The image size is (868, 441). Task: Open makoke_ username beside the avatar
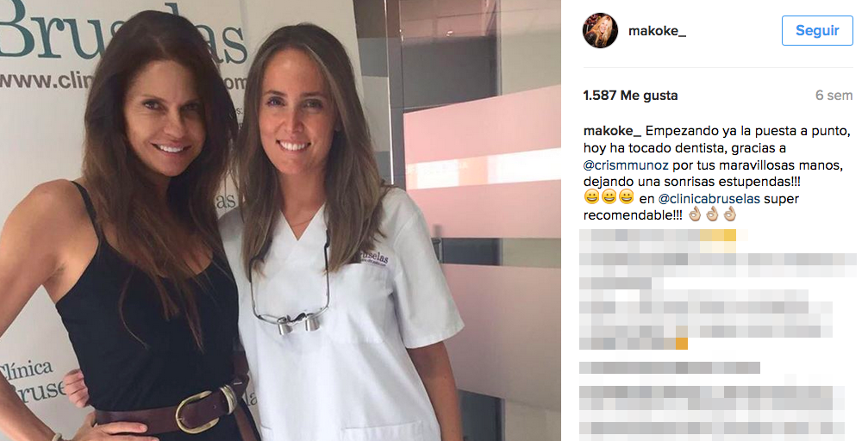(657, 31)
